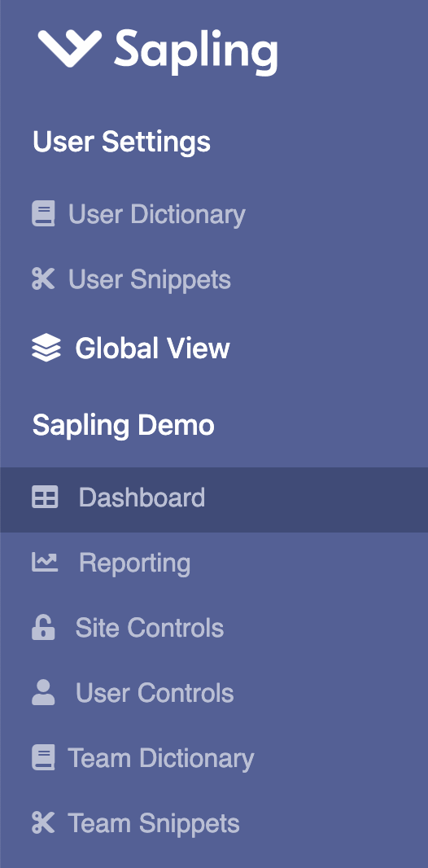
Task: Click the Sapling logo checkmark icon
Action: (x=70, y=48)
